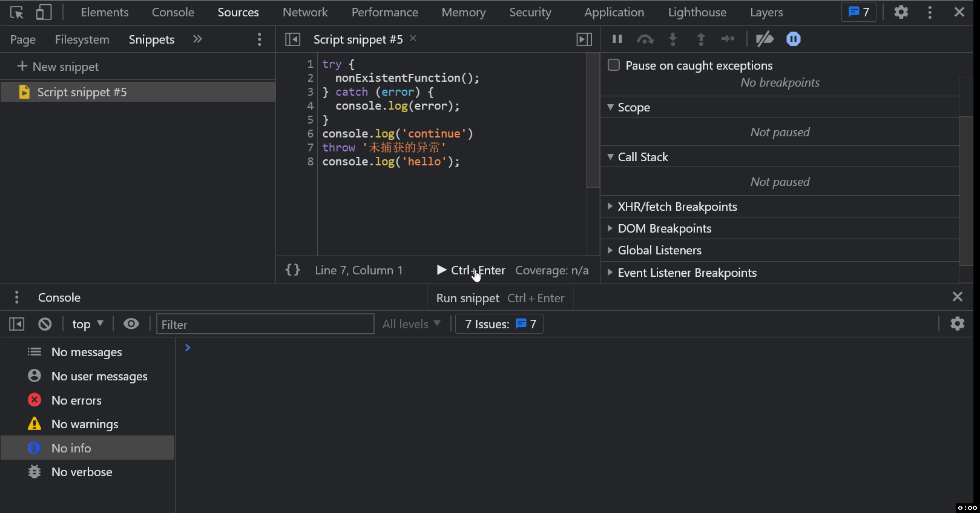This screenshot has height=513, width=980.
Task: Switch to the Network tab
Action: pyautogui.click(x=305, y=12)
